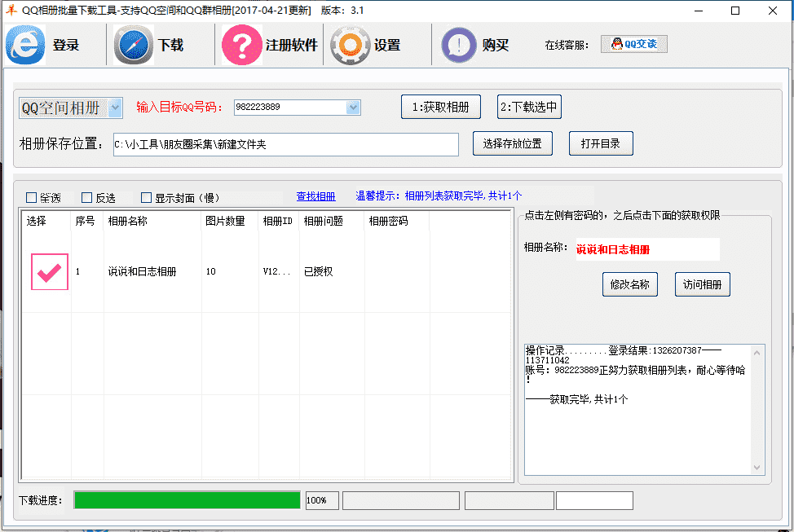
Task: Click the 温馨提示 status message text
Action: [439, 196]
